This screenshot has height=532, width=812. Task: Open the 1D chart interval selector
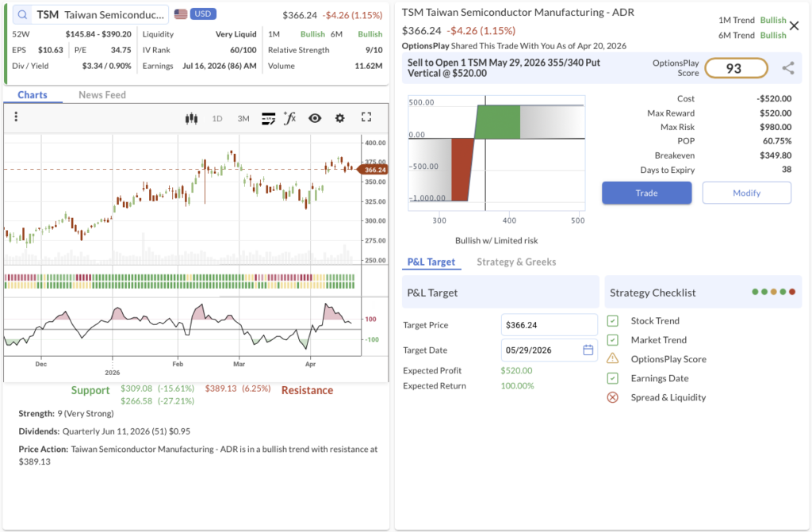click(x=217, y=118)
